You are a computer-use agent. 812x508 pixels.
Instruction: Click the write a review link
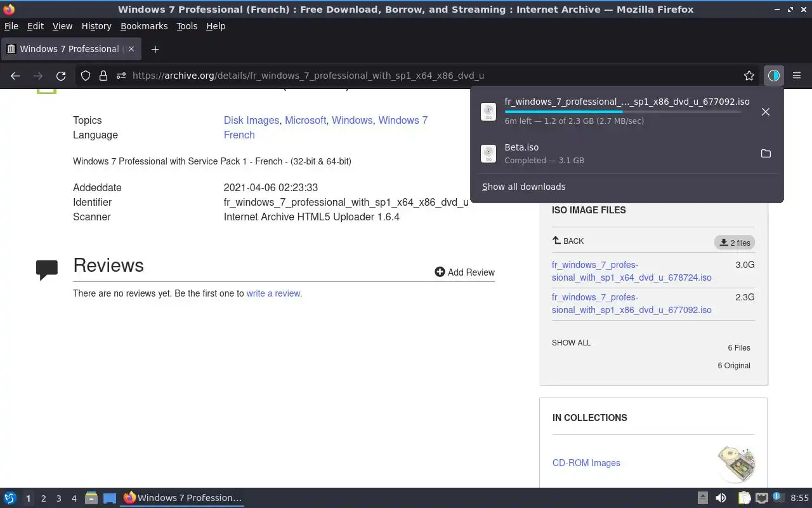pos(273,293)
